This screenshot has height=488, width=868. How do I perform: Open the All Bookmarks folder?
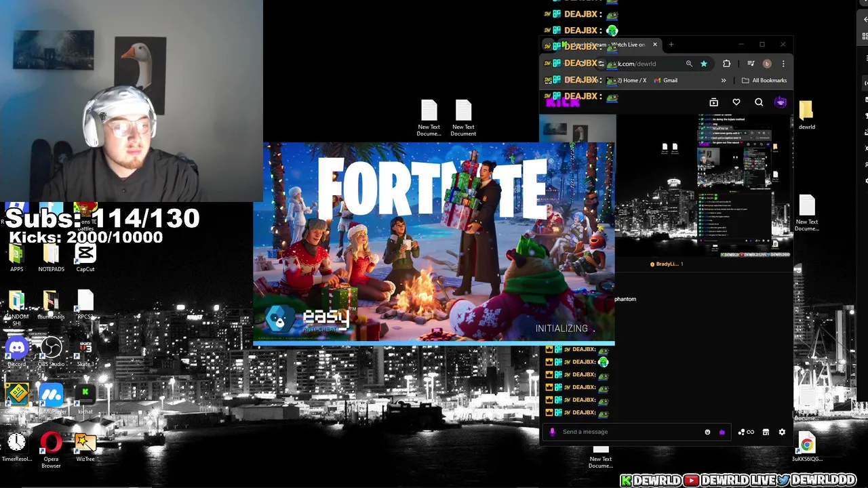pyautogui.click(x=764, y=81)
